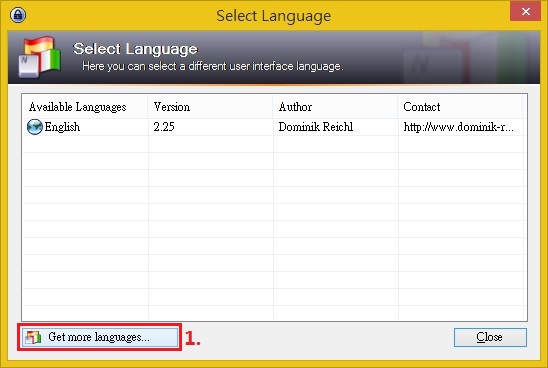Click the KeePass lock icon in title bar
Image resolution: width=548 pixels, height=368 pixels.
pyautogui.click(x=18, y=15)
